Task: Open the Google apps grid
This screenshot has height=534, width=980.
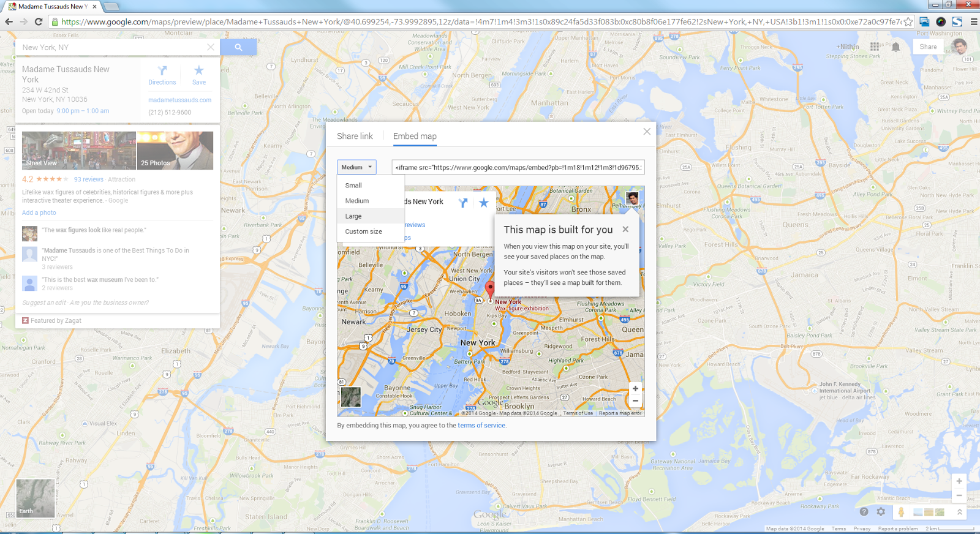Action: tap(875, 47)
